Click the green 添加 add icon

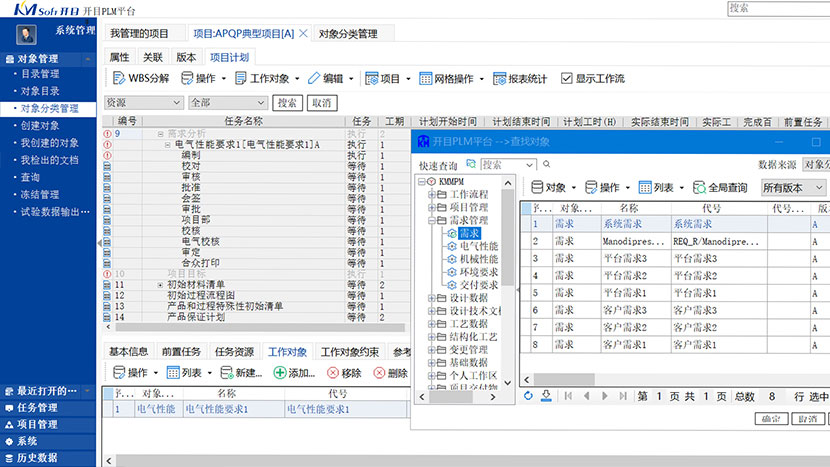(279, 373)
